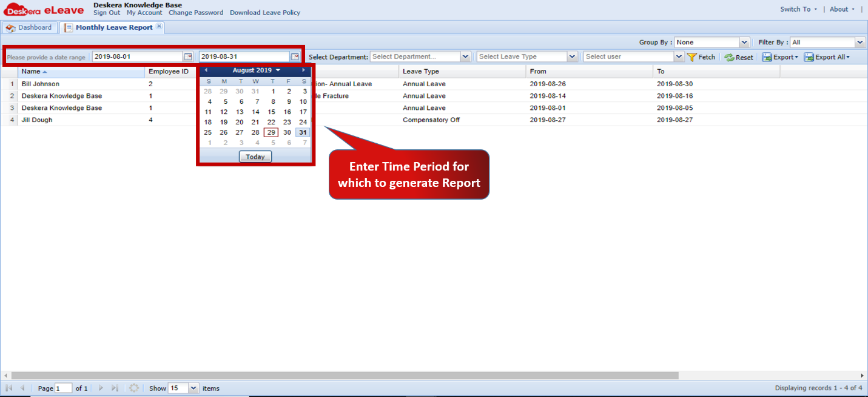868x397 pixels.
Task: Click the Reset button
Action: tap(739, 57)
